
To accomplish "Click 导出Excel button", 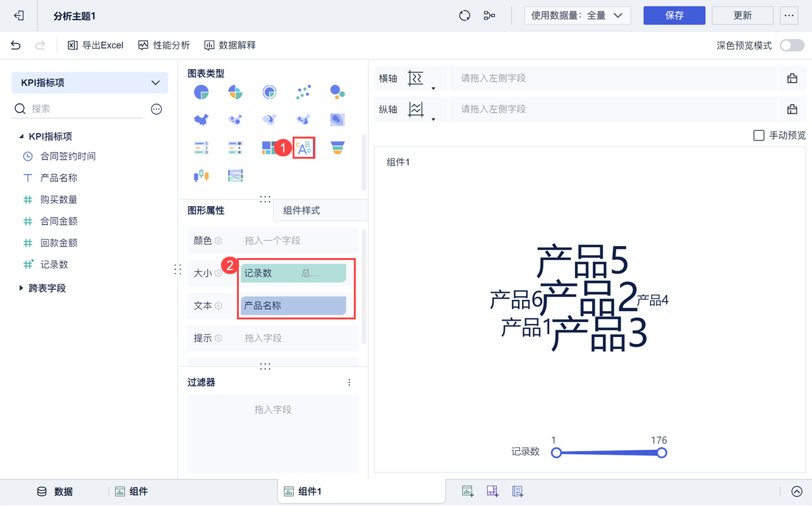I will coord(95,46).
